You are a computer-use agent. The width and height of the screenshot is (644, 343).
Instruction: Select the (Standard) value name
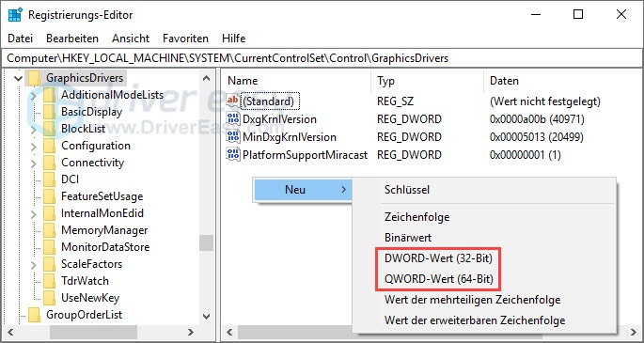coord(270,101)
